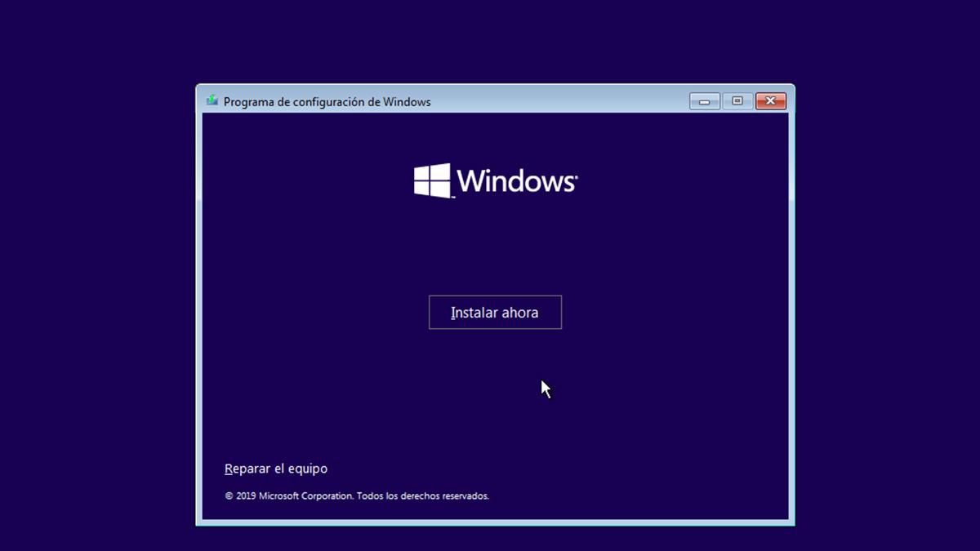
Task: Click the Windows wordmark text
Action: point(515,180)
